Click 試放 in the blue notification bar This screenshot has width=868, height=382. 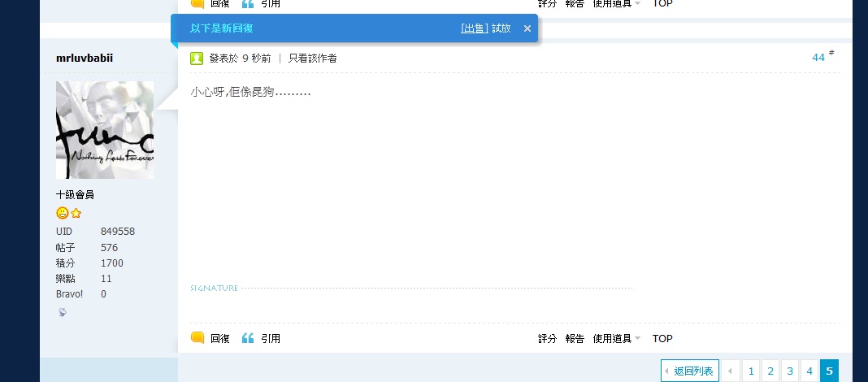click(501, 28)
